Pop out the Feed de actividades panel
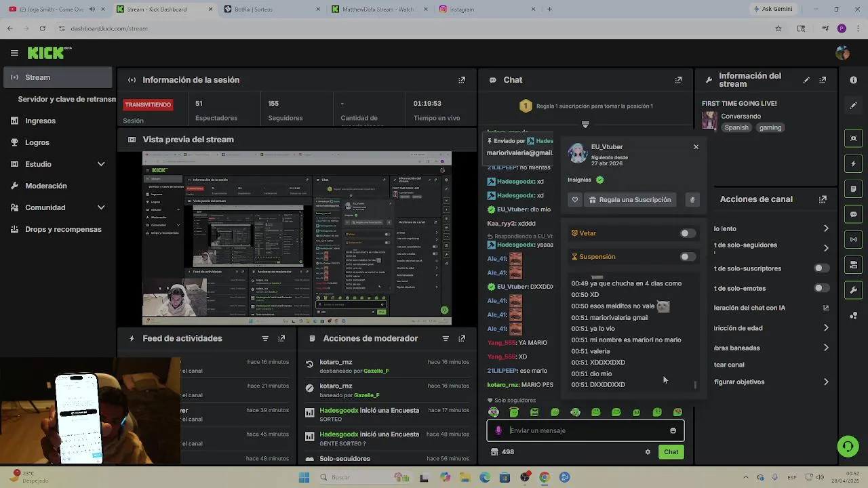The height and width of the screenshot is (488, 868). (281, 338)
